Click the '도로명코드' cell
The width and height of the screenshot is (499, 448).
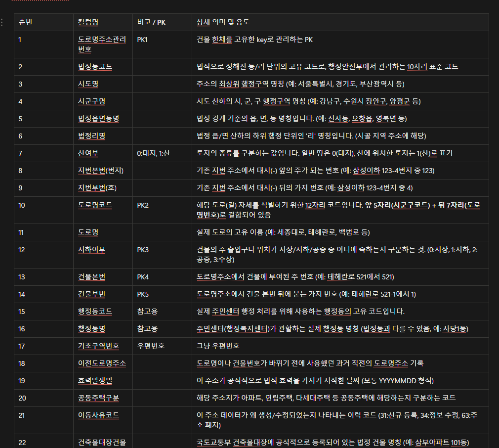click(x=103, y=210)
